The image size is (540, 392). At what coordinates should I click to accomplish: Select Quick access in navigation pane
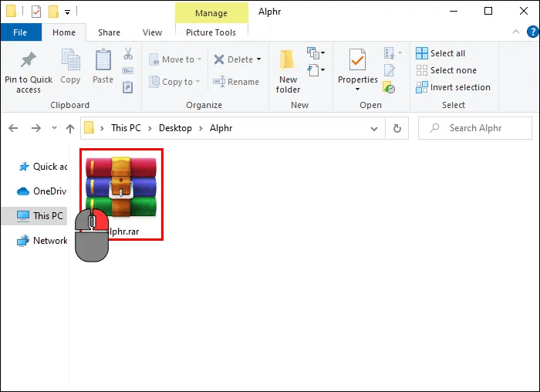[42, 167]
